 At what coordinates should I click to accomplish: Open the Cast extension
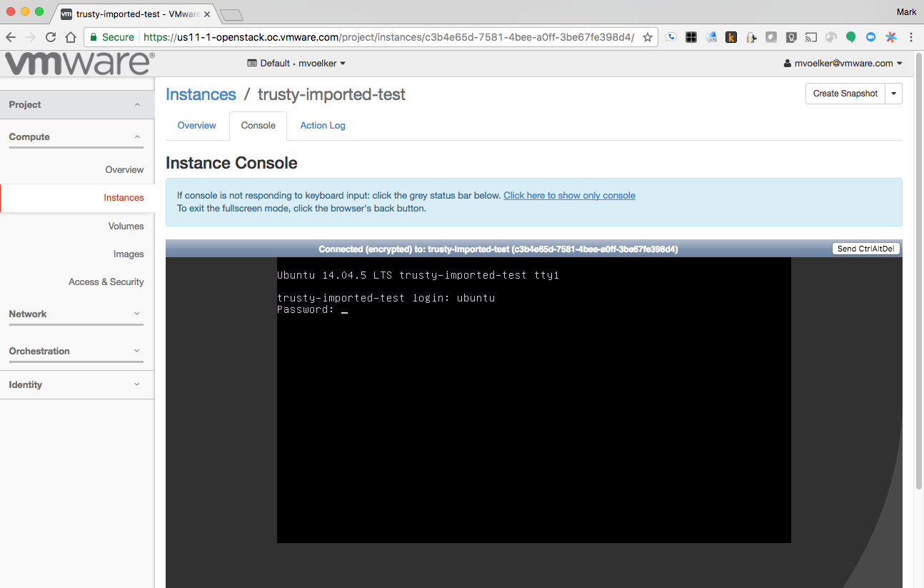click(811, 37)
